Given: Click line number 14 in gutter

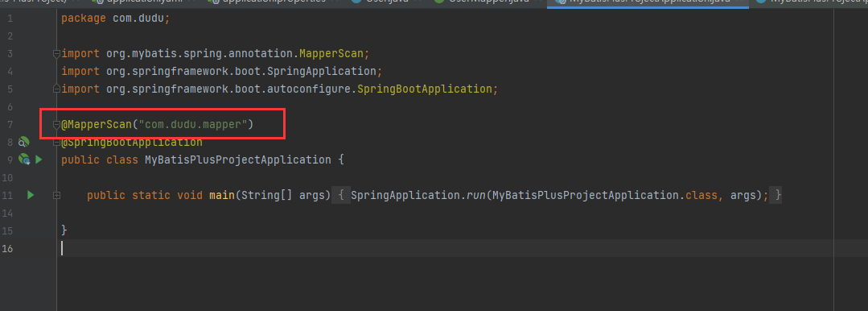Looking at the screenshot, I should [8, 213].
